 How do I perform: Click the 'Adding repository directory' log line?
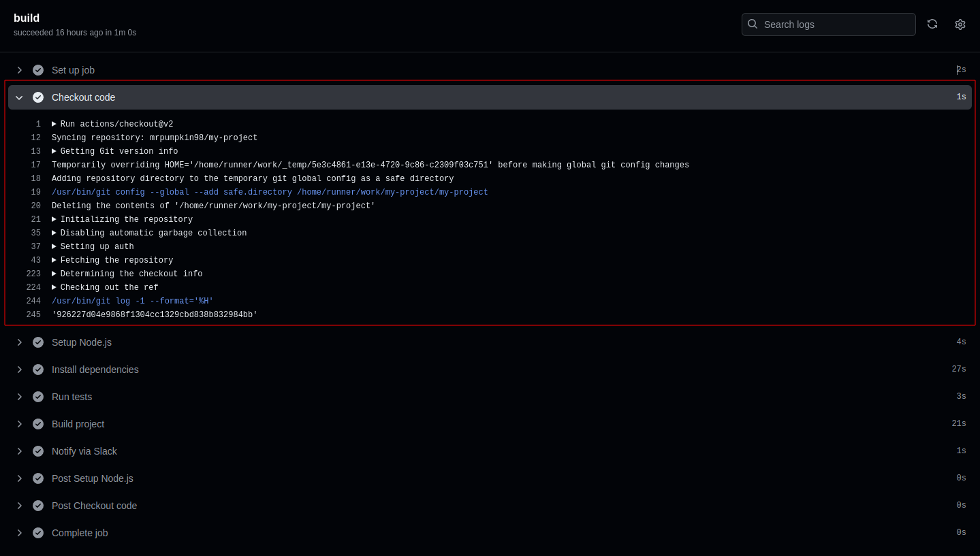coord(253,179)
